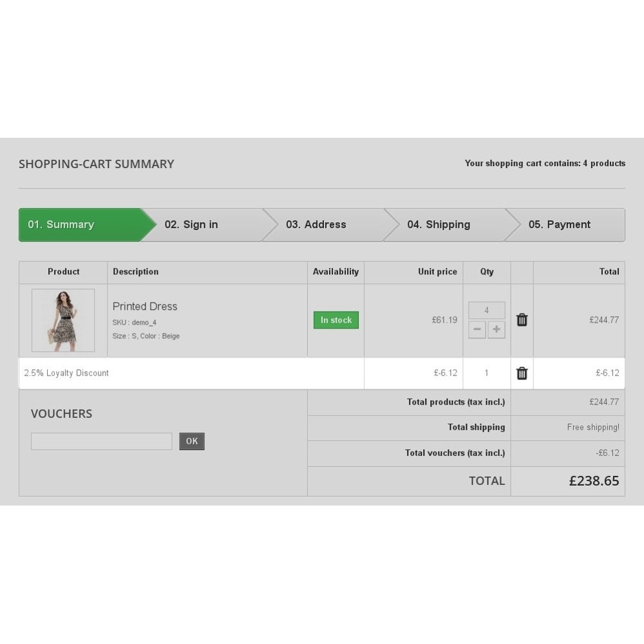644x644 pixels.
Task: Click the Size S, Color Beige attributes
Action: tap(146, 336)
